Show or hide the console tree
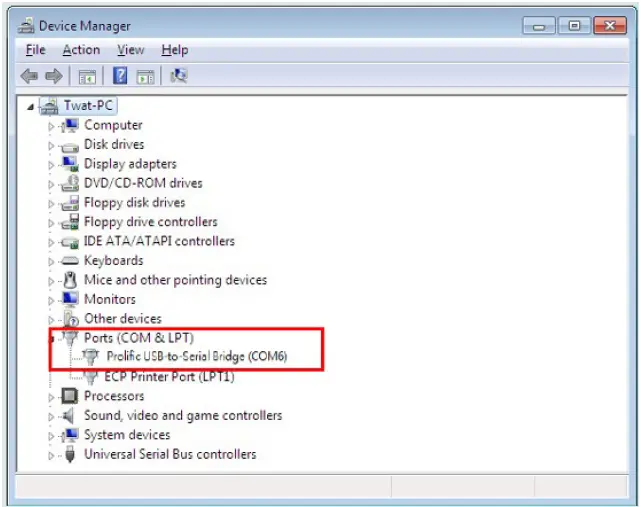The height and width of the screenshot is (507, 641). [x=87, y=76]
